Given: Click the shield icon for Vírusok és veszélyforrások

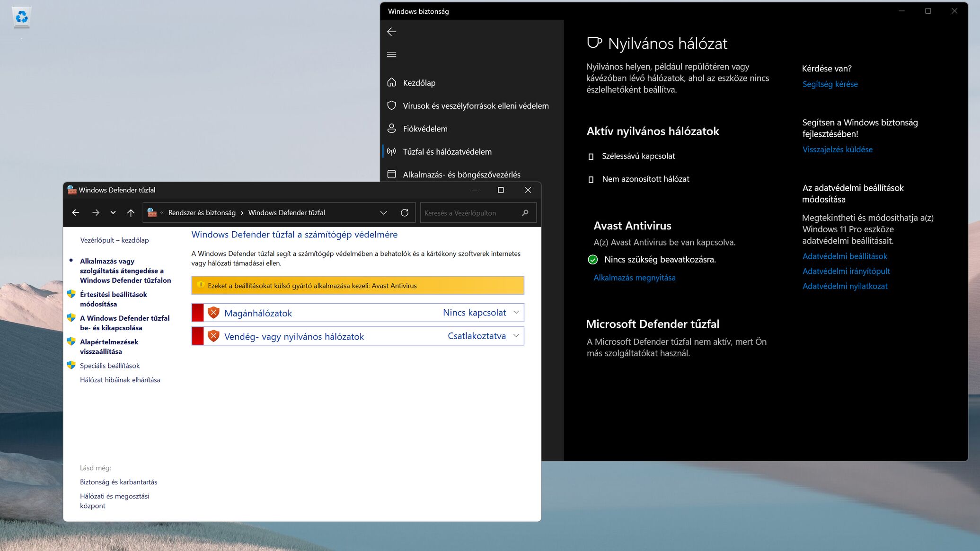Looking at the screenshot, I should click(391, 105).
